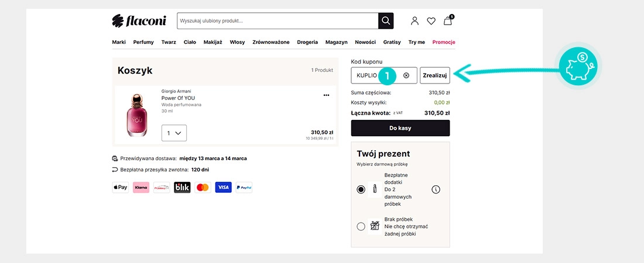Click the Apple Pay payment icon
The image size is (644, 263).
[x=121, y=188]
